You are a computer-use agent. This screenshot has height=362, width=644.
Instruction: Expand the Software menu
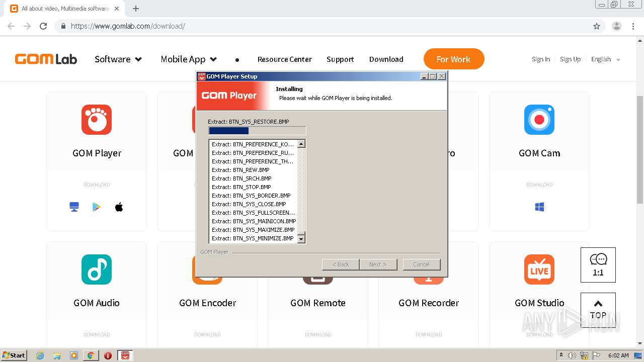click(x=118, y=59)
